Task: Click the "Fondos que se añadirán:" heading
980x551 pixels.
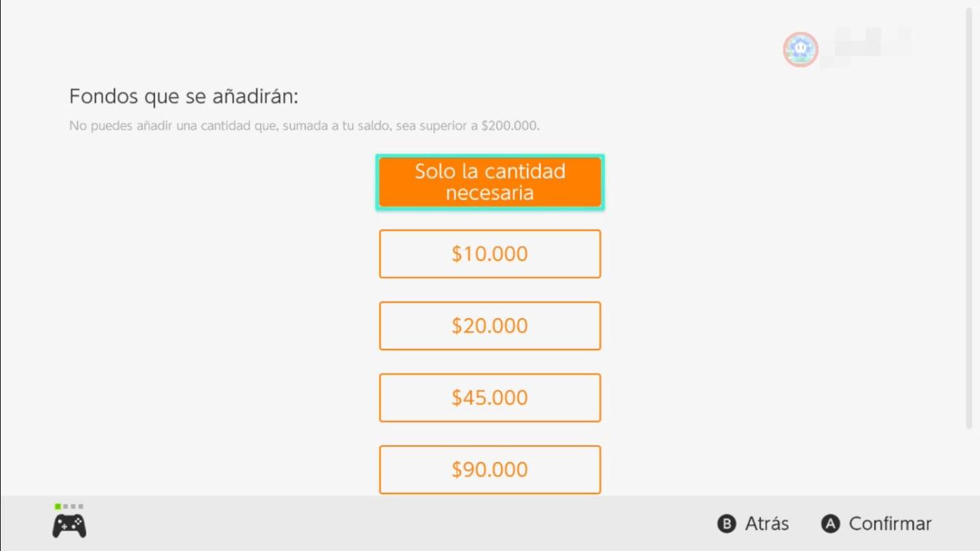Action: coord(184,97)
